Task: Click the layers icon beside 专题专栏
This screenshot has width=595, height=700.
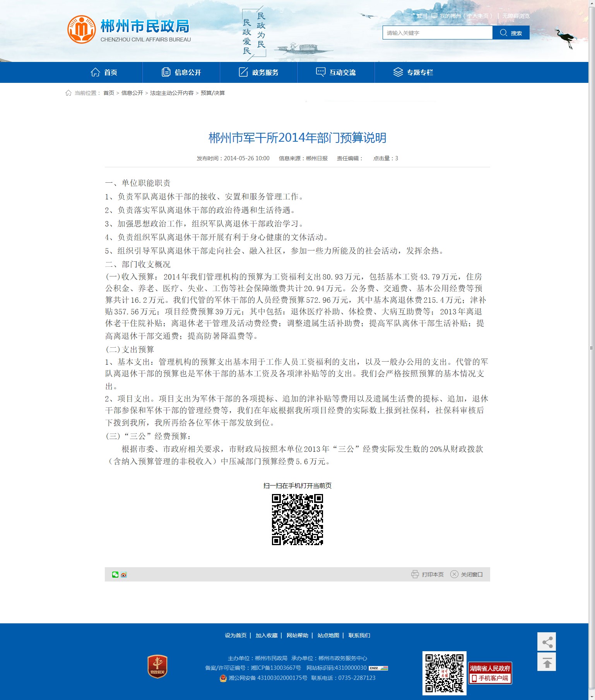Action: (398, 72)
